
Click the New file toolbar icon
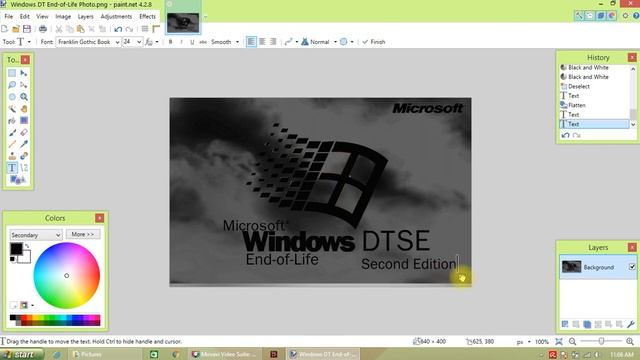(x=5, y=29)
